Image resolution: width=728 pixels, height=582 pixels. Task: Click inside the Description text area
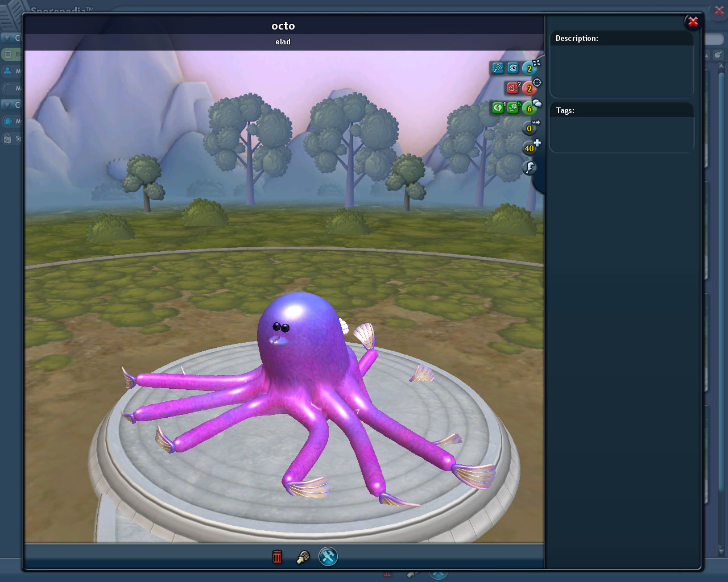pyautogui.click(x=622, y=70)
